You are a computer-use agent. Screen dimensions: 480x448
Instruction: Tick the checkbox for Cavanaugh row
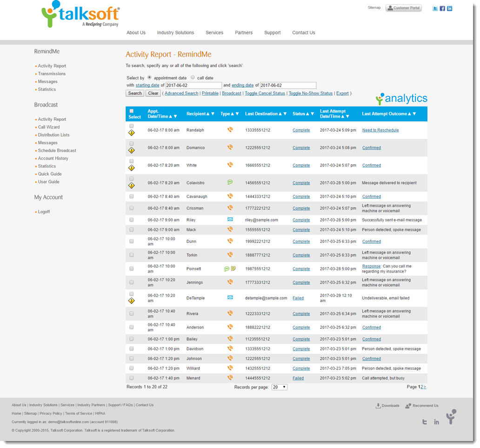coord(132,196)
